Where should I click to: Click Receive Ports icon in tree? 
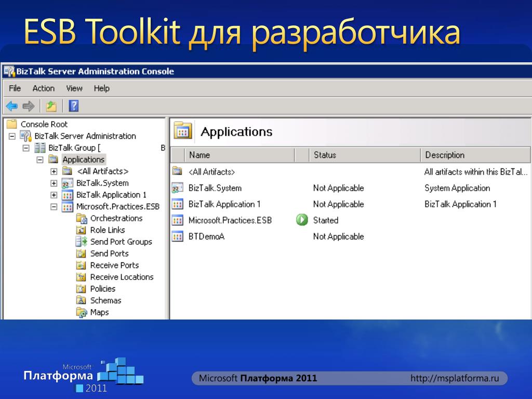81,265
